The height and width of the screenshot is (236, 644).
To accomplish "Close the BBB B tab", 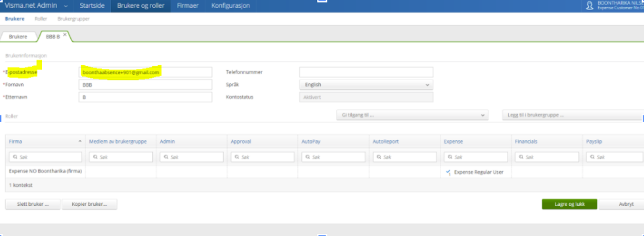I will tap(65, 35).
